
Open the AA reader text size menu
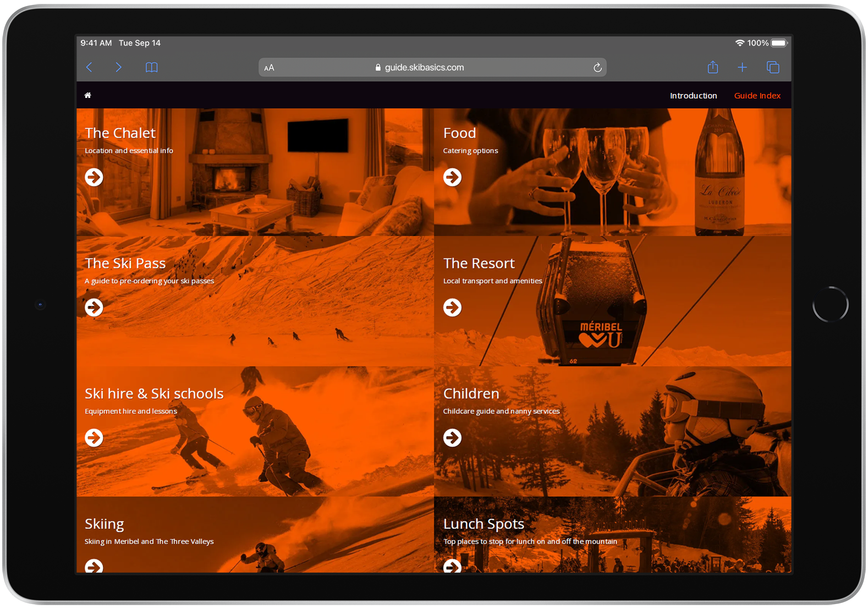[x=269, y=68]
